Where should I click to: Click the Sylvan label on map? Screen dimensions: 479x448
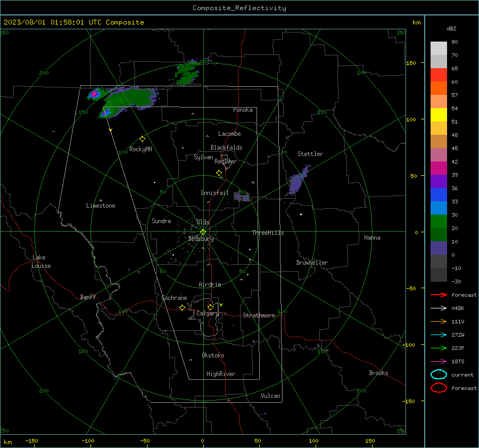pyautogui.click(x=203, y=157)
